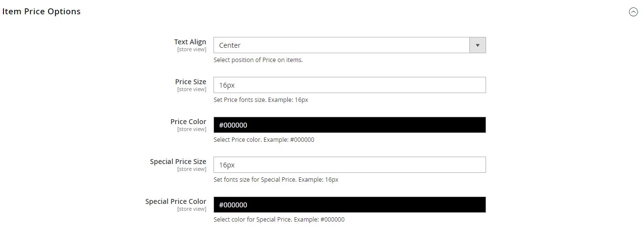The width and height of the screenshot is (644, 231).
Task: Click hint 'Select position of Price on items'
Action: click(258, 60)
